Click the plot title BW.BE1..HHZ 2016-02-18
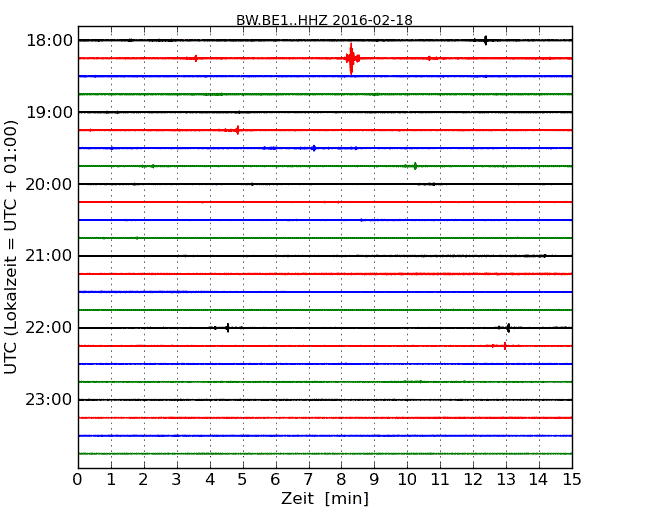650x520 pixels. [324, 19]
